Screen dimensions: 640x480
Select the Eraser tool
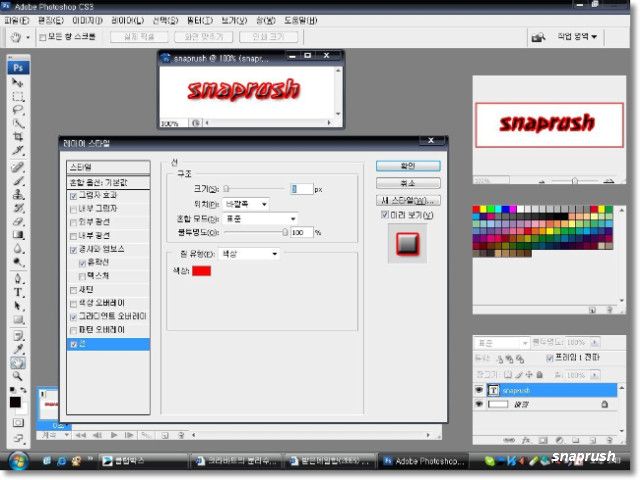click(18, 221)
